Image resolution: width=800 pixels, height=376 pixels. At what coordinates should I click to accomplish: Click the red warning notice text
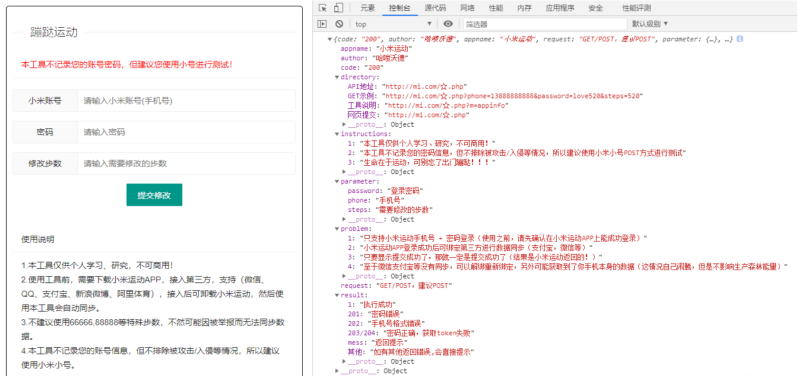pyautogui.click(x=127, y=65)
